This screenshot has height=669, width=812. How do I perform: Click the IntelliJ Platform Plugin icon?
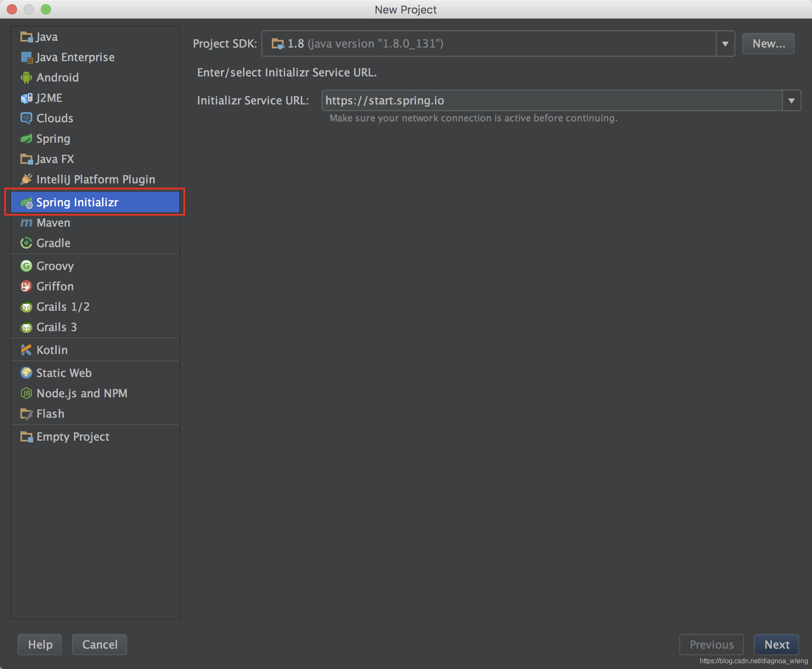[x=26, y=179]
